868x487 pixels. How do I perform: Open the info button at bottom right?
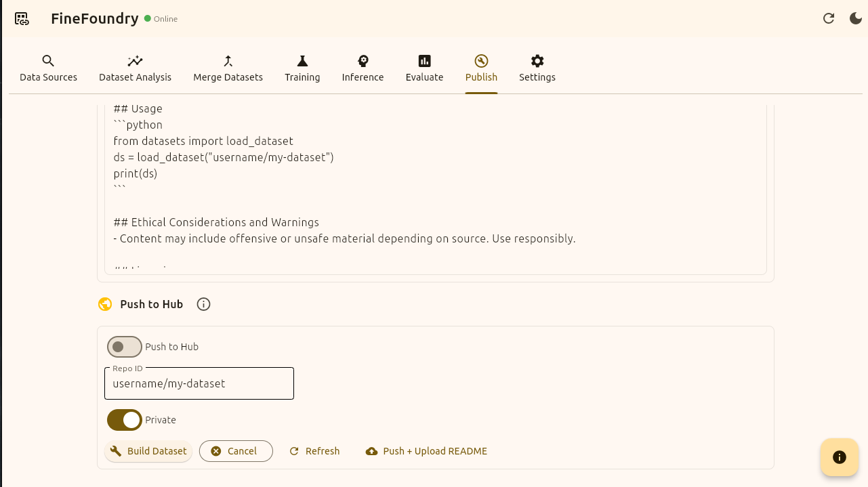840,457
